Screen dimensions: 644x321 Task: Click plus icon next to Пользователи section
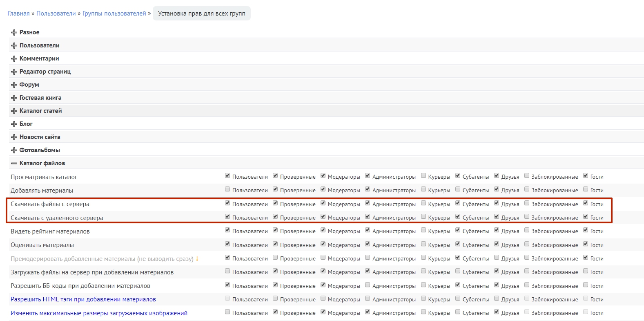14,45
